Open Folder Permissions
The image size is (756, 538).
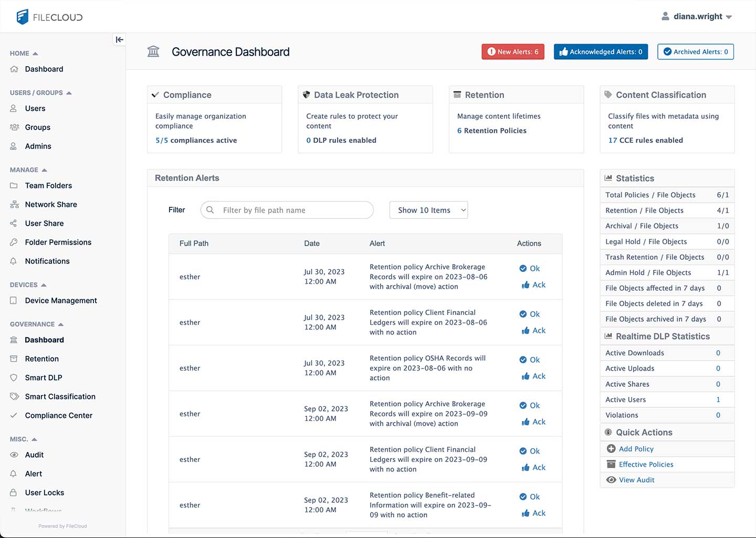58,242
